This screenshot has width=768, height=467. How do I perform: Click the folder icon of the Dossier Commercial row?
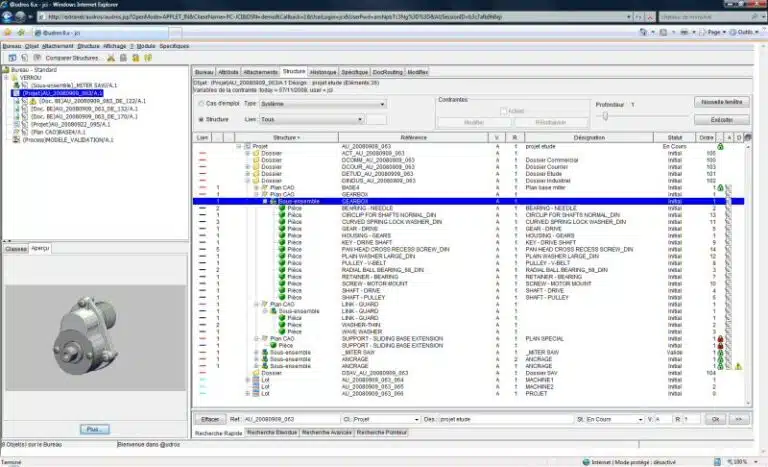tap(256, 160)
